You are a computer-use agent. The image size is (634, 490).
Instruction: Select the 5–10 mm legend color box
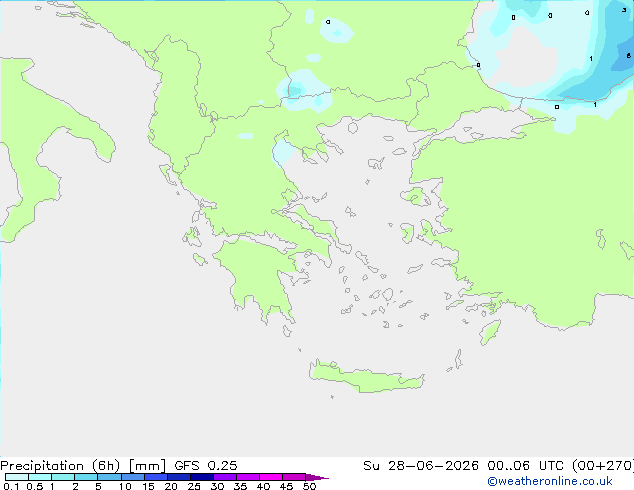(x=109, y=477)
